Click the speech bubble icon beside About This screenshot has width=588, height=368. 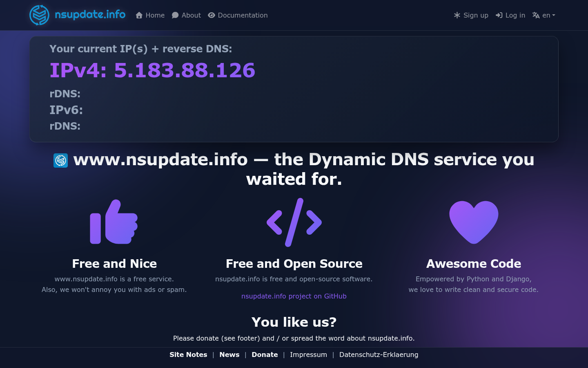click(175, 15)
